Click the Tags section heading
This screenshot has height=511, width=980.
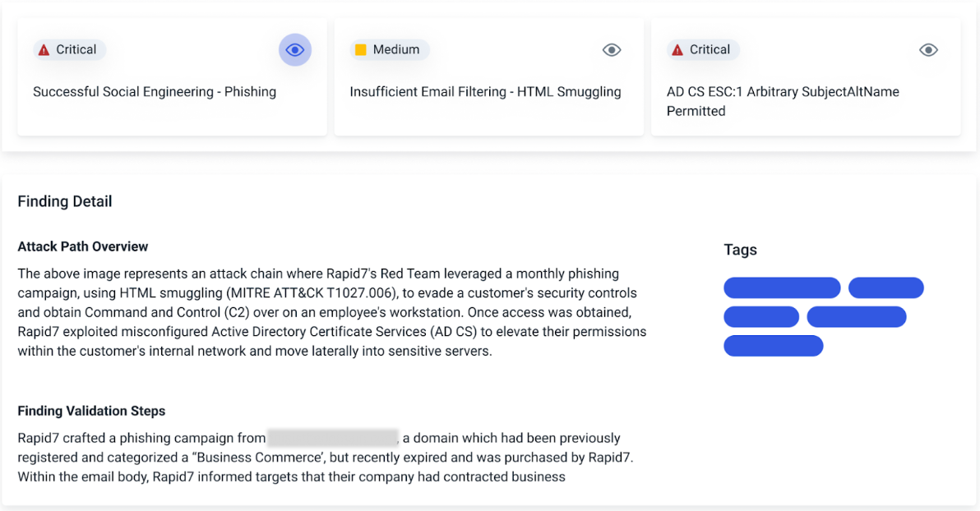tap(740, 250)
